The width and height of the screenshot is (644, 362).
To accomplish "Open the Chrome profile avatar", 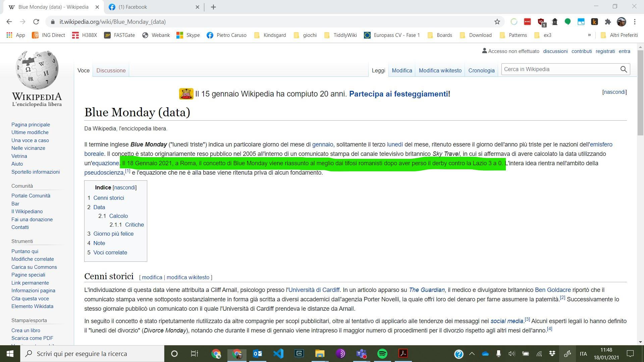I will point(622,22).
